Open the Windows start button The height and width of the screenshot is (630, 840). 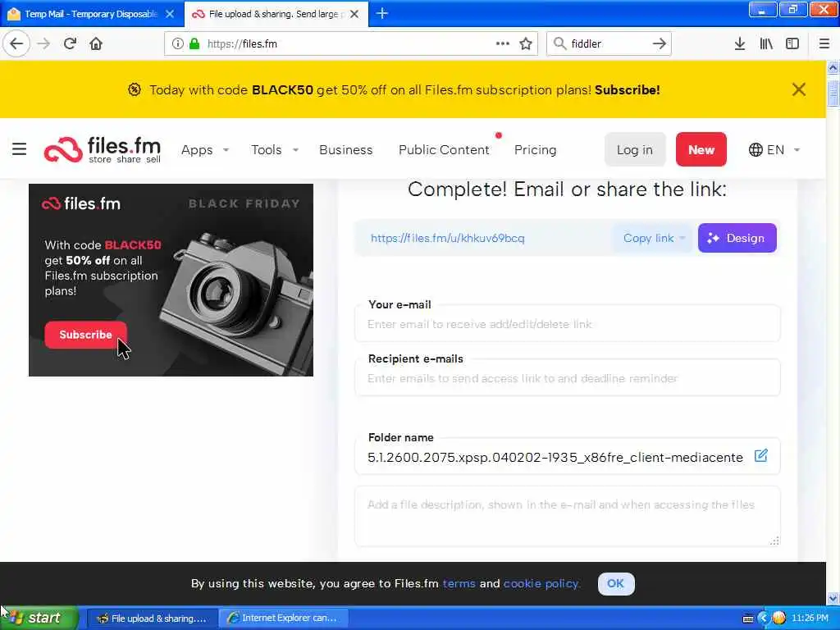pyautogui.click(x=39, y=618)
